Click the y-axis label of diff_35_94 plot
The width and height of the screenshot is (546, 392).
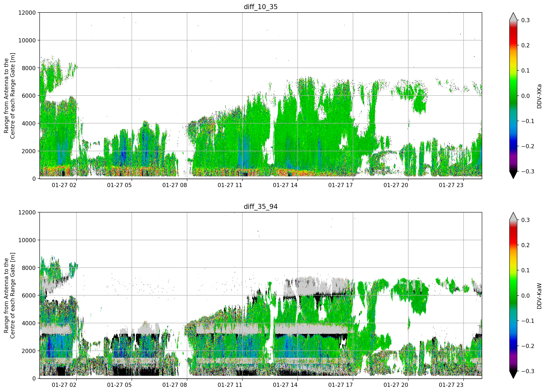pos(9,295)
